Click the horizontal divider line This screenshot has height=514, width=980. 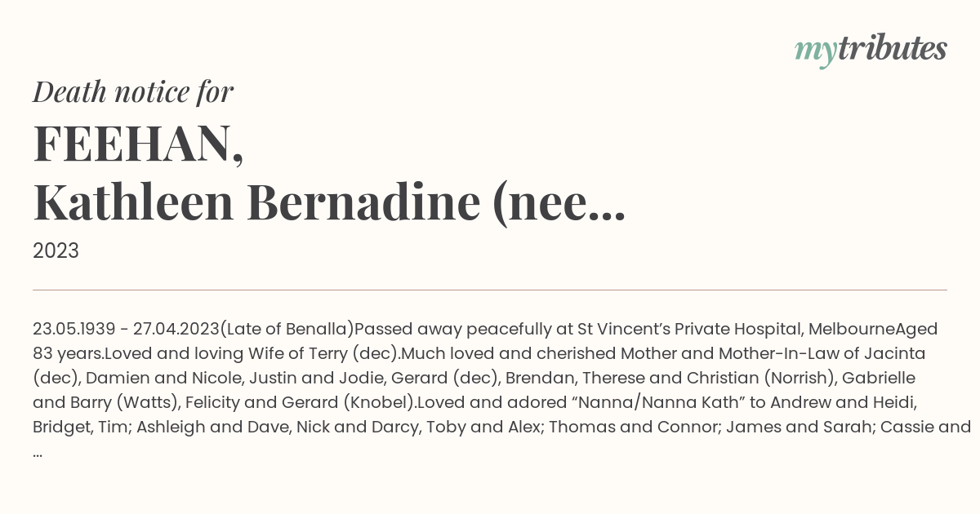490,290
